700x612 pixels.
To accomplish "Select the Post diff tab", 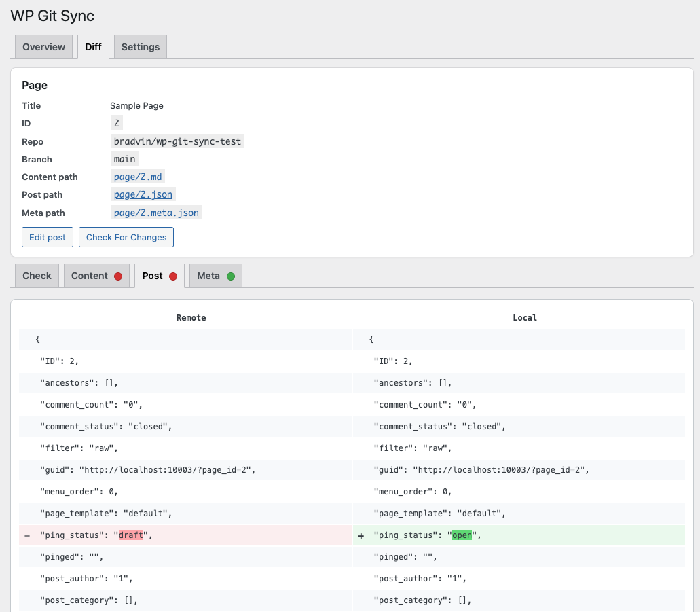I will [x=160, y=276].
